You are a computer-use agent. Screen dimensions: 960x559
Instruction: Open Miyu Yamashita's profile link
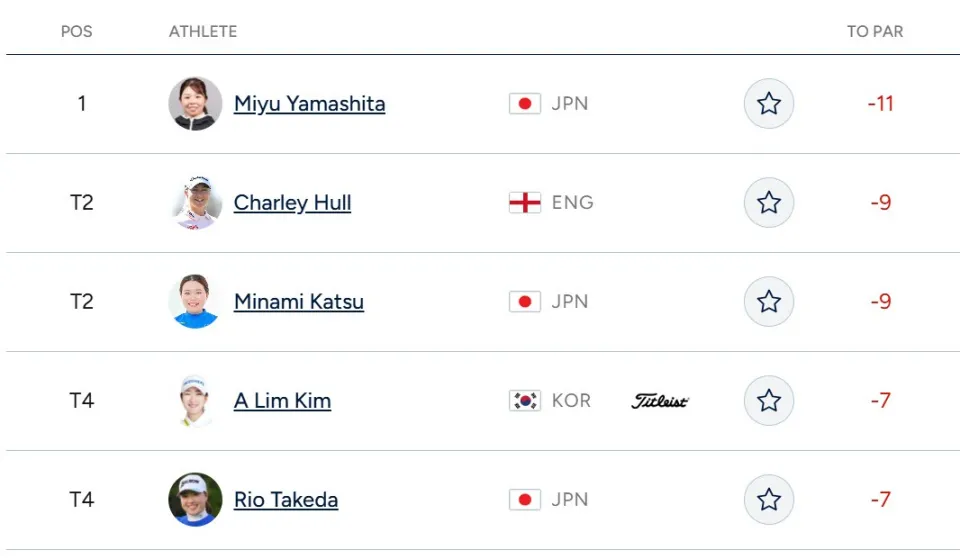(309, 103)
